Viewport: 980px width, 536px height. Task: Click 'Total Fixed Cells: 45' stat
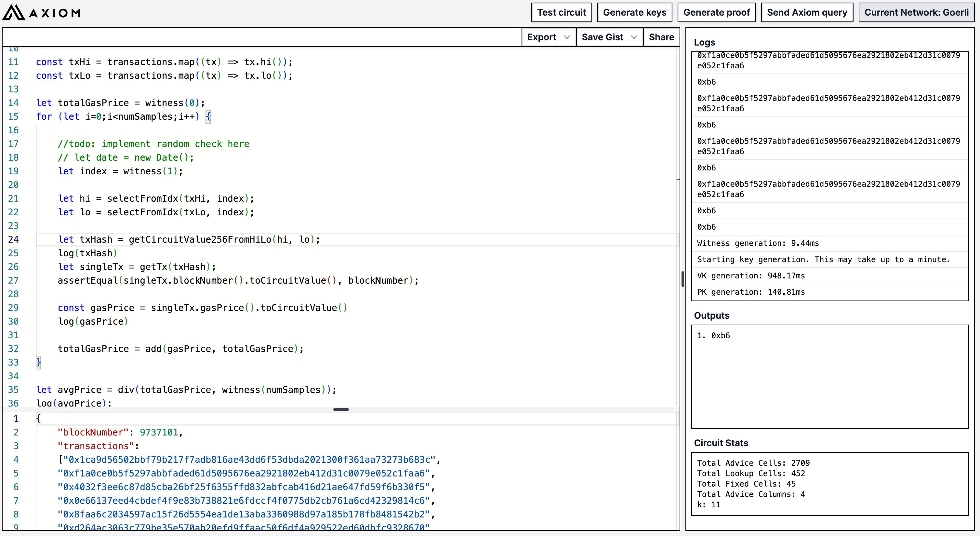(x=746, y=484)
